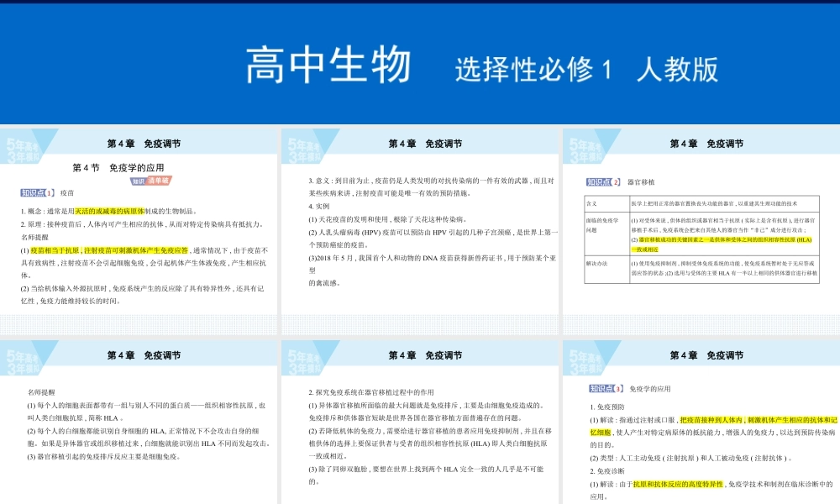Click the "人教版" edition label
The height and width of the screenshot is (504, 840).
coord(677,70)
